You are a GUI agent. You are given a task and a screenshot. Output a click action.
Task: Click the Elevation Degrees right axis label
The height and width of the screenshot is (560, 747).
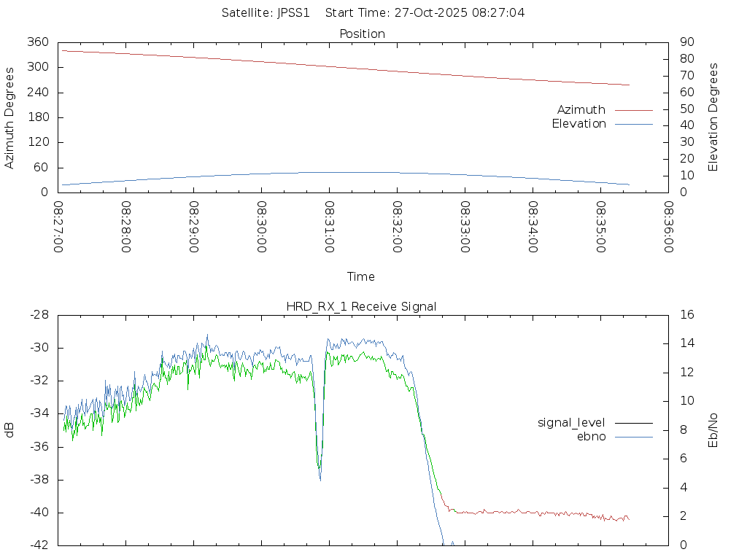coord(713,117)
